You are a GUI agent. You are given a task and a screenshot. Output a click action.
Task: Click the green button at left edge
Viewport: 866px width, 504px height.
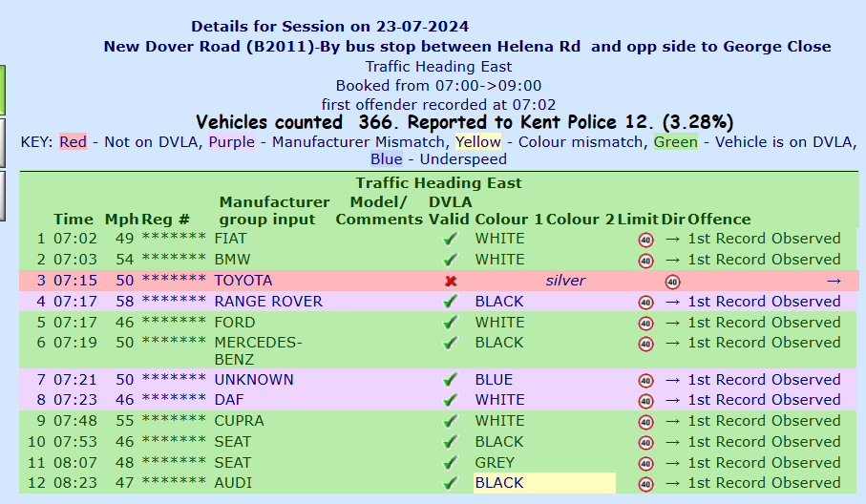tap(3, 90)
